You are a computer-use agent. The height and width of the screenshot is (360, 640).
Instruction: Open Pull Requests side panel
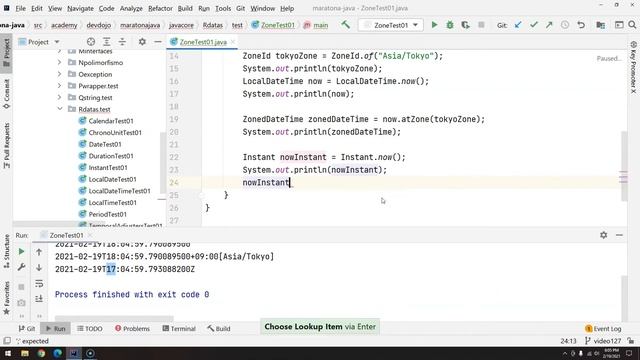[x=7, y=146]
